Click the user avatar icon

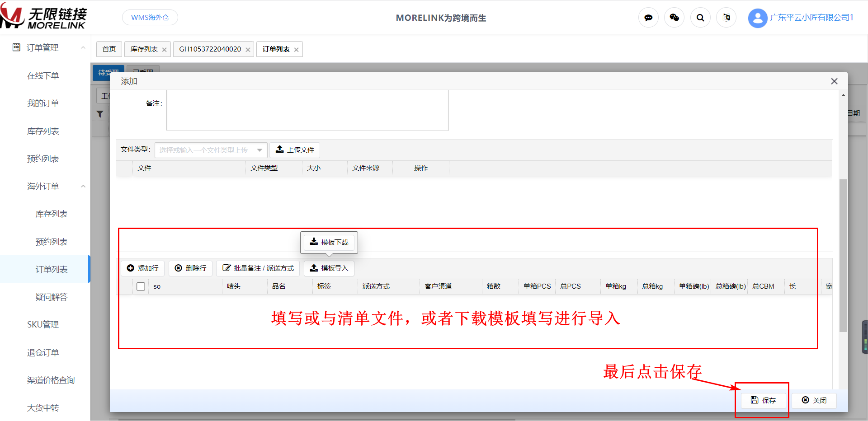pos(757,18)
